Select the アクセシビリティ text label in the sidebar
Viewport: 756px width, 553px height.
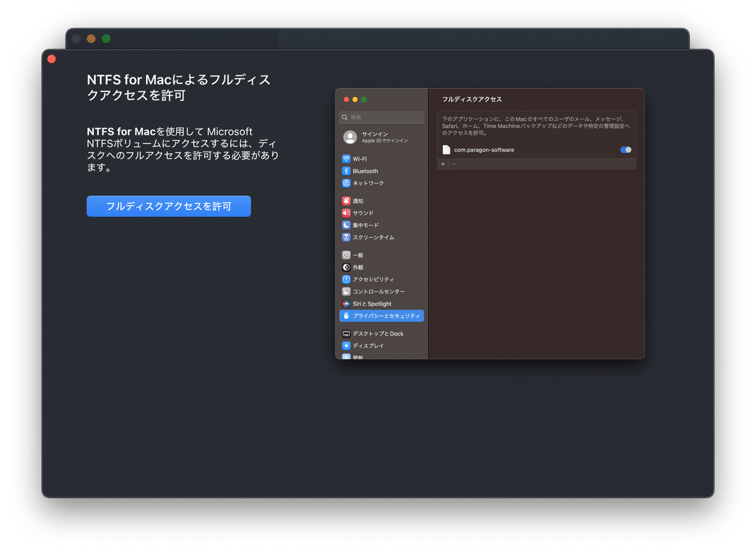(374, 279)
